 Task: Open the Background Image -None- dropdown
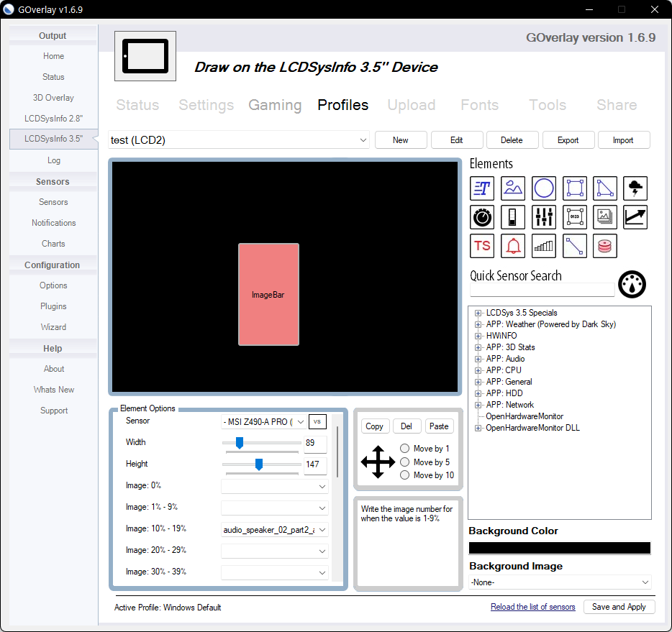point(560,582)
